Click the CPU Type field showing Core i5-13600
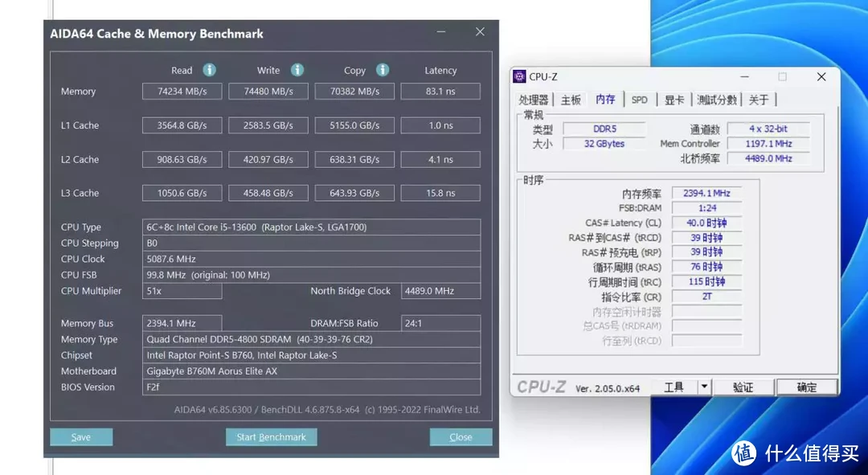The image size is (868, 475). [311, 227]
